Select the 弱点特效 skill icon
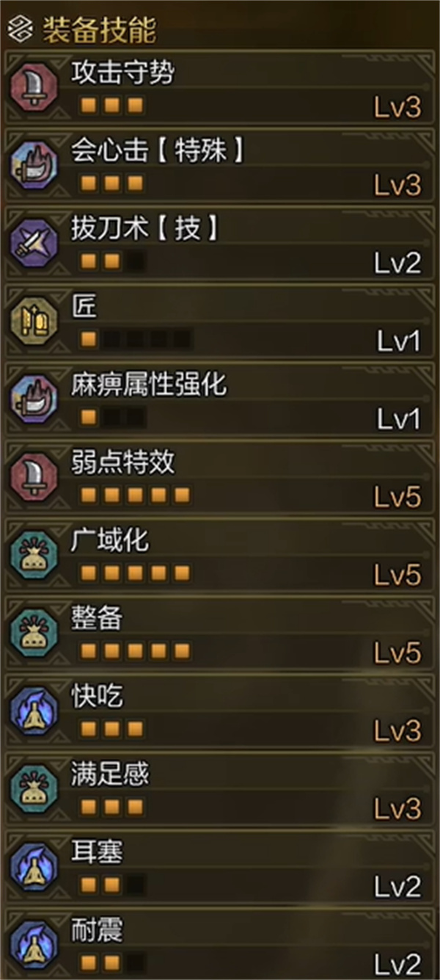Screen dimensions: 440x980 34,479
